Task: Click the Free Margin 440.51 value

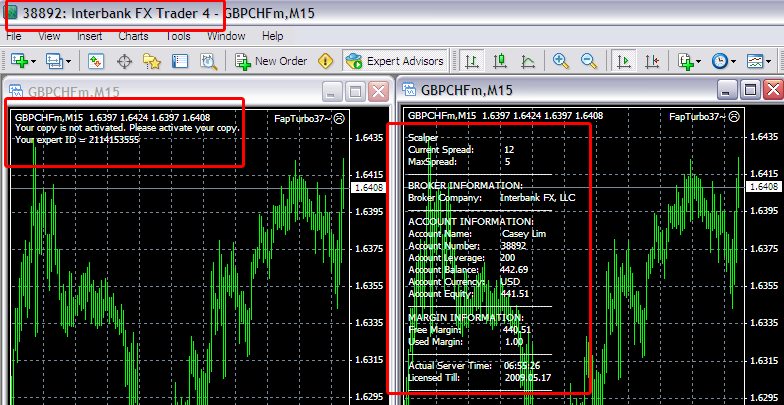Action: (x=517, y=330)
